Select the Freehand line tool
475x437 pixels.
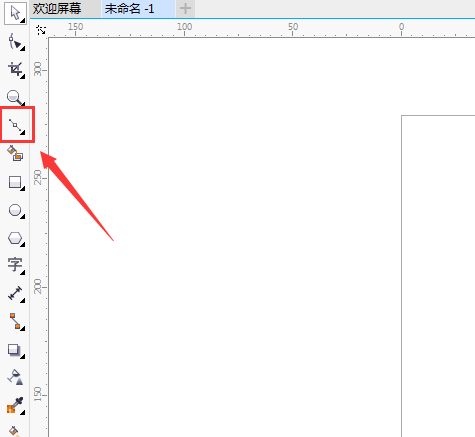(x=17, y=126)
